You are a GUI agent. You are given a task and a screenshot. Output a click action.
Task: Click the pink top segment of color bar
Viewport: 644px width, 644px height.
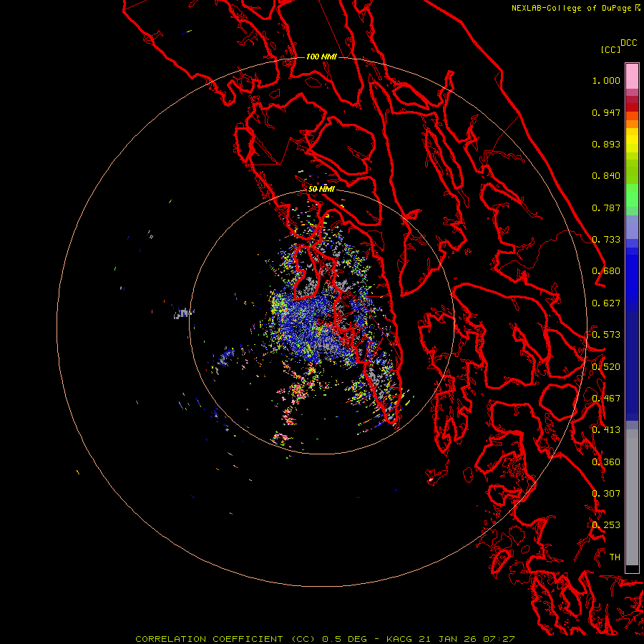tap(632, 76)
